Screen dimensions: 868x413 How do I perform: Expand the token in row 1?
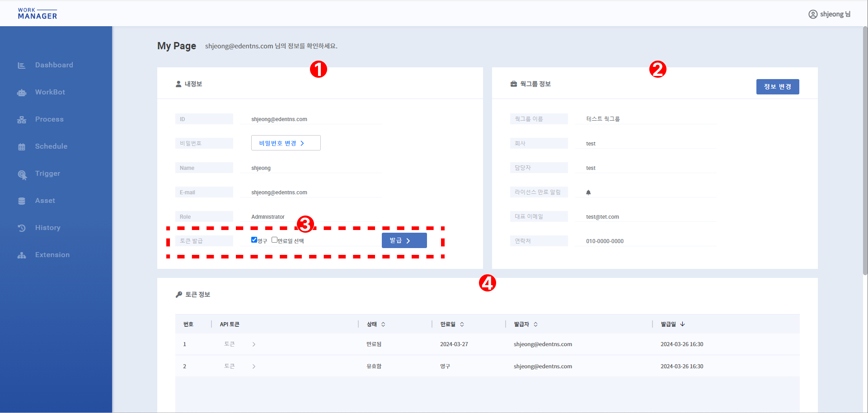tap(254, 344)
